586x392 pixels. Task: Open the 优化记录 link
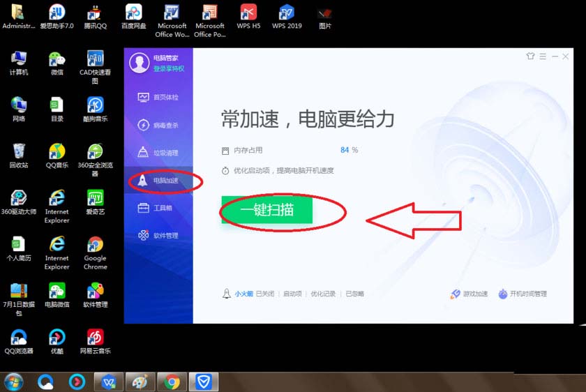[x=323, y=294]
